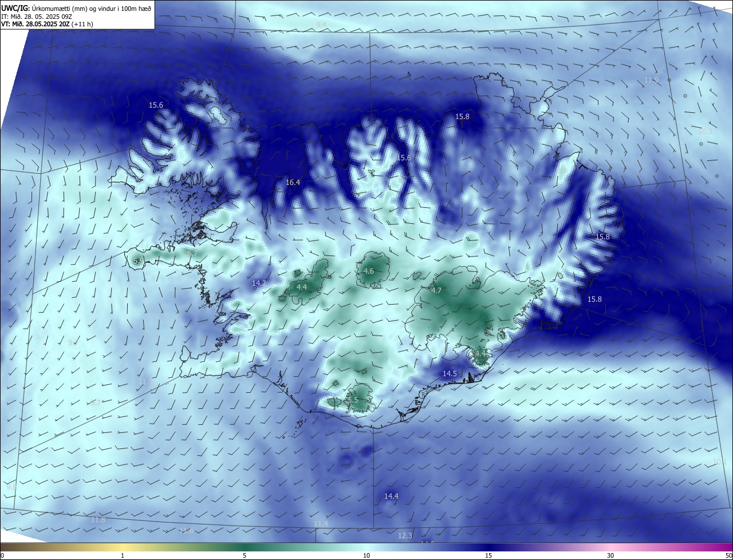Click the 4.7 value on Vatnajökull

(x=436, y=291)
